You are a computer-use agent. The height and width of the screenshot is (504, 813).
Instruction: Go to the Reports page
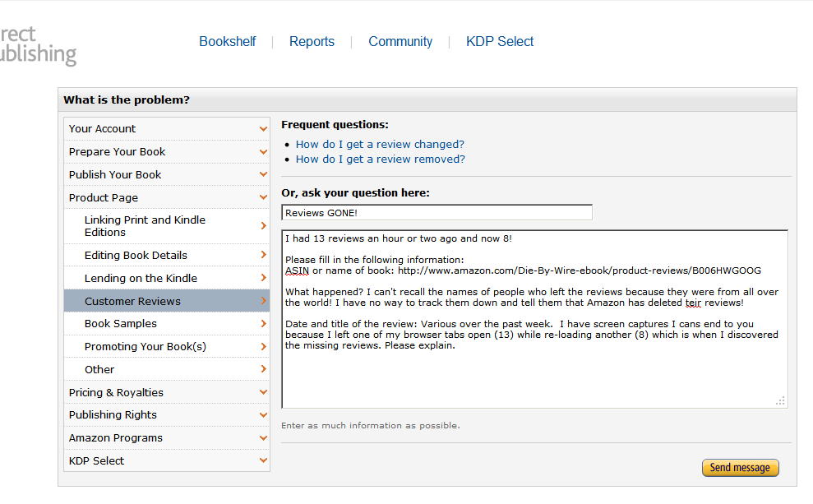312,42
